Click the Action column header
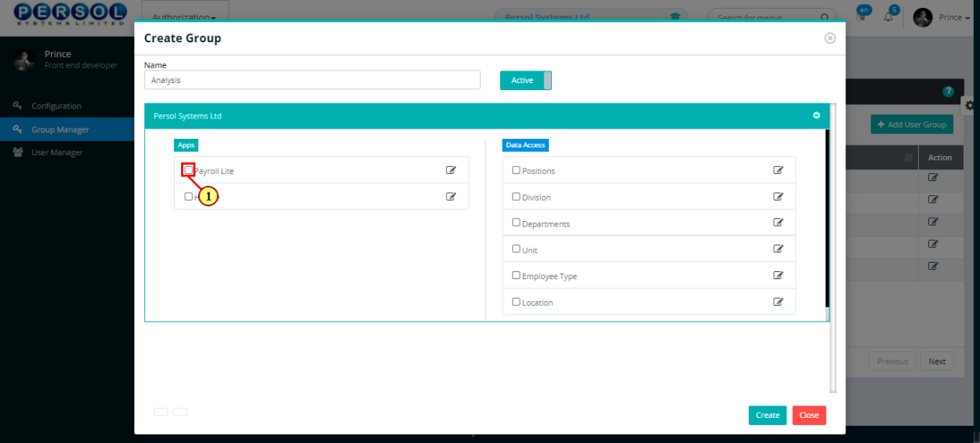The width and height of the screenshot is (980, 443). click(x=939, y=158)
